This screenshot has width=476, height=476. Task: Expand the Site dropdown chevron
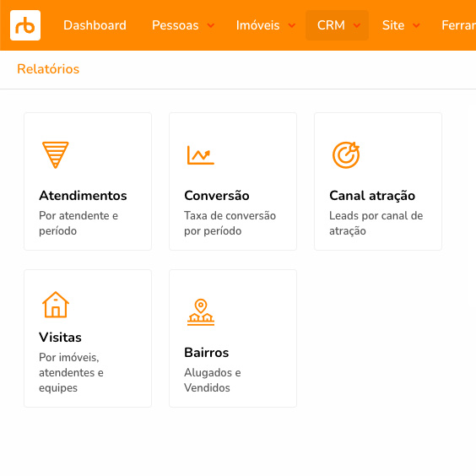(416, 25)
